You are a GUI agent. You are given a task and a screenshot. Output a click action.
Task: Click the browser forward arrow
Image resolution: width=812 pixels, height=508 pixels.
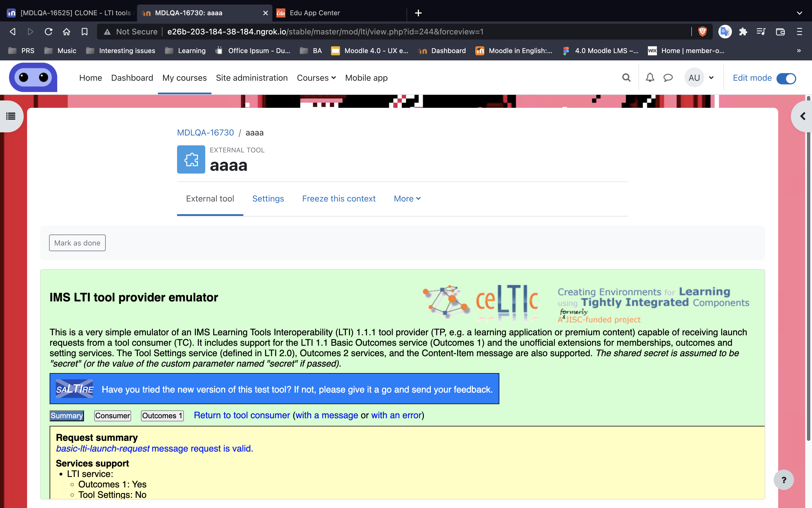point(30,32)
